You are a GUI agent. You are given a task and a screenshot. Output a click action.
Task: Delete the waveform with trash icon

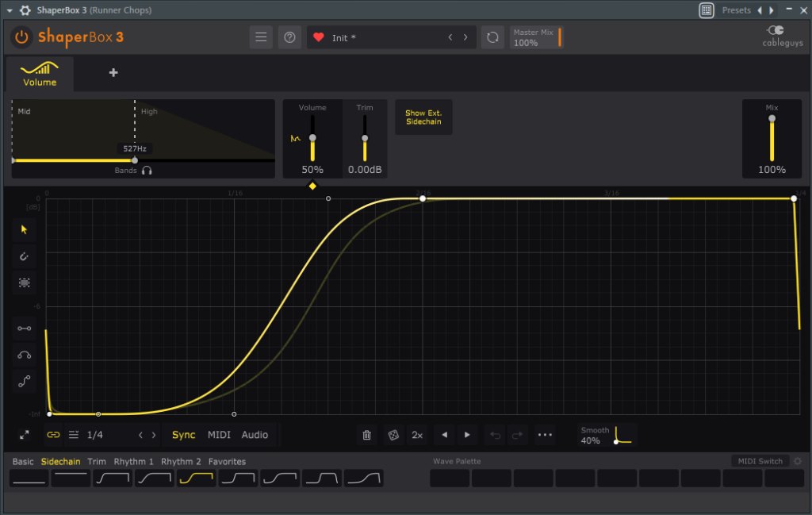point(366,435)
